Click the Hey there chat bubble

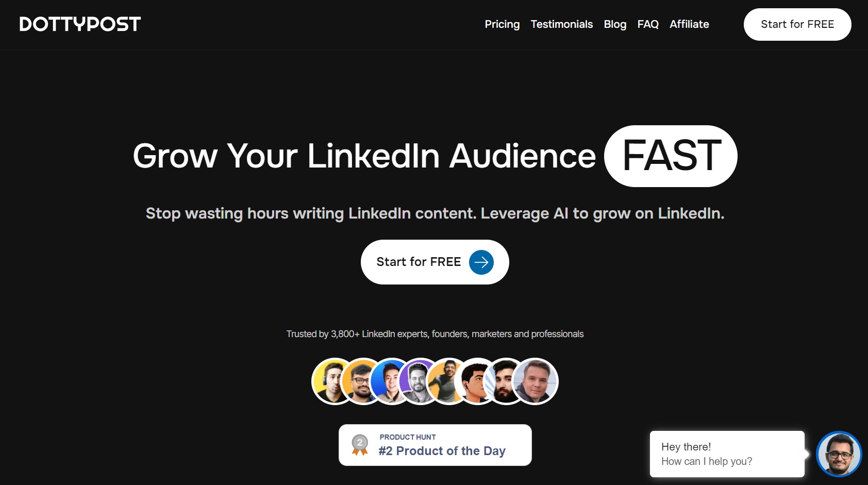point(727,454)
